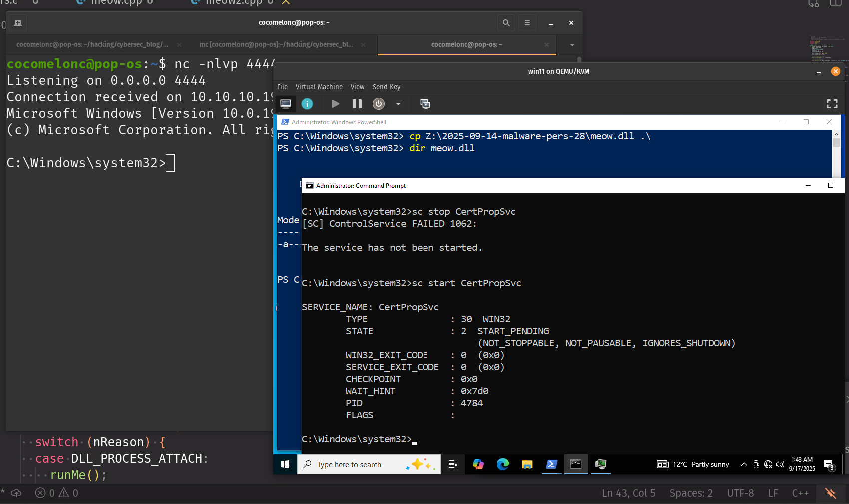This screenshot has height=504, width=849.
Task: Close the mc terminal tab
Action: coord(363,45)
